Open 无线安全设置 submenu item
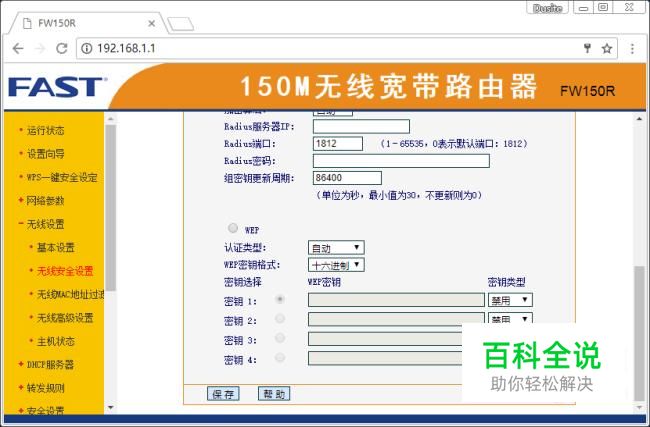This screenshot has height=427, width=650. pos(65,271)
